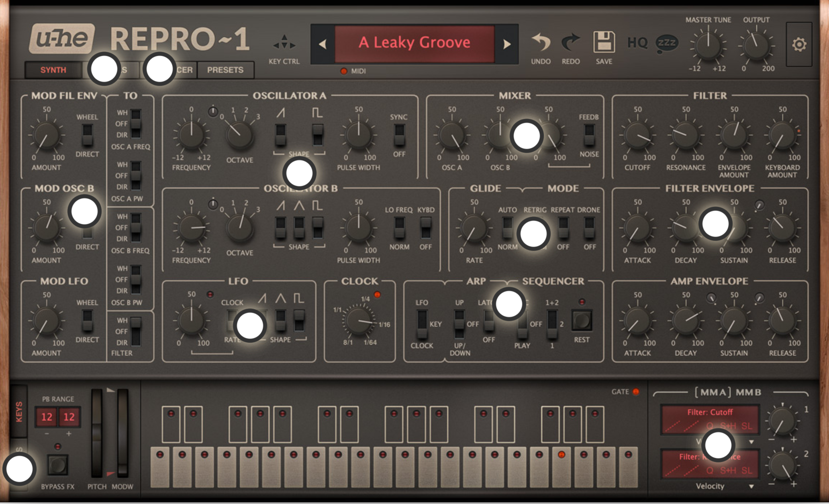Image resolution: width=829 pixels, height=504 pixels.
Task: Click the BYPASS FX button
Action: [57, 465]
